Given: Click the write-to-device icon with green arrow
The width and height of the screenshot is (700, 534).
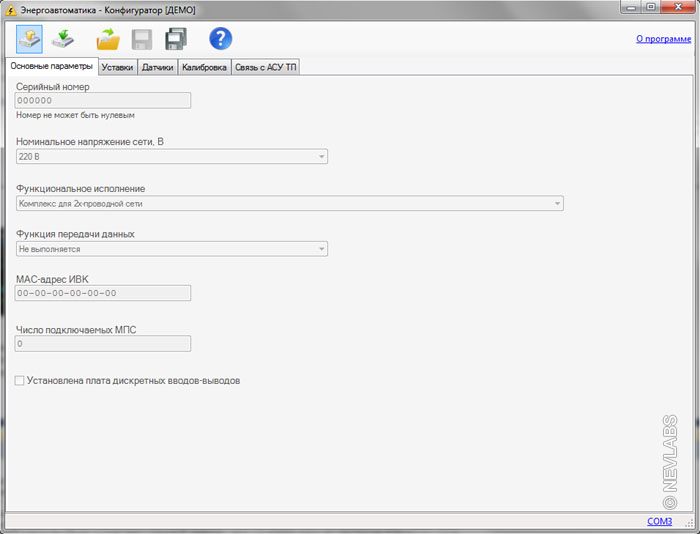Looking at the screenshot, I should pyautogui.click(x=63, y=39).
